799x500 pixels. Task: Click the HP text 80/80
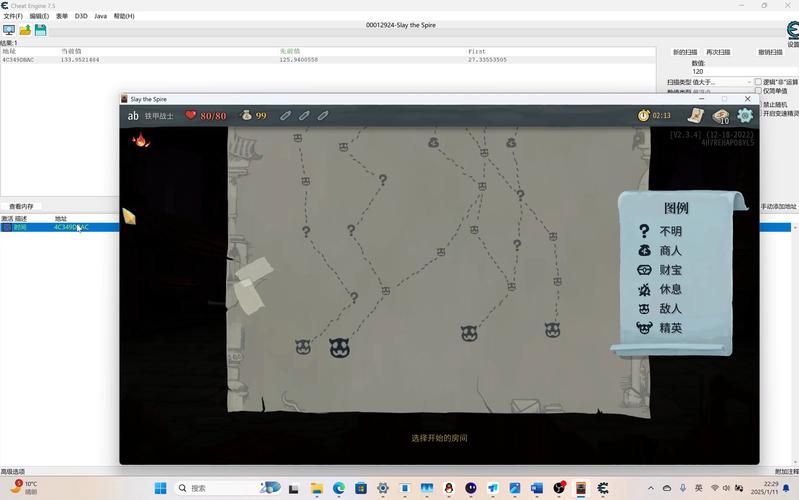(x=213, y=116)
